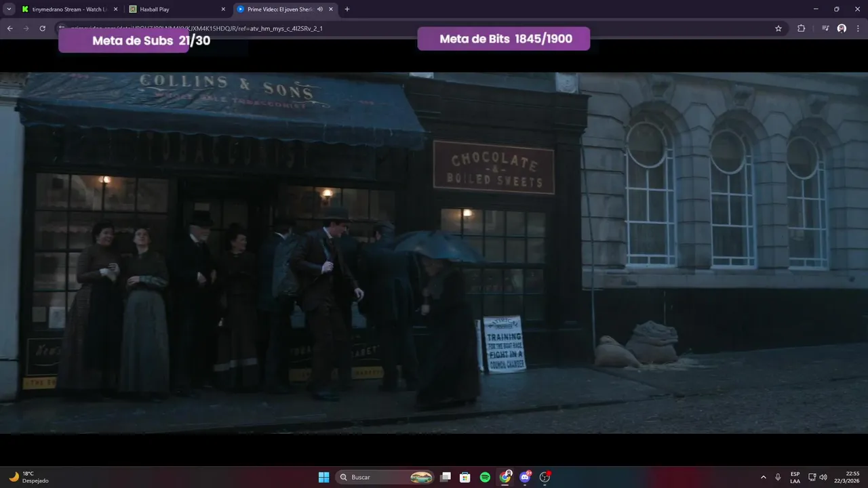Launch Microsoft Store from the taskbar
Image resolution: width=868 pixels, height=488 pixels.
pyautogui.click(x=465, y=477)
